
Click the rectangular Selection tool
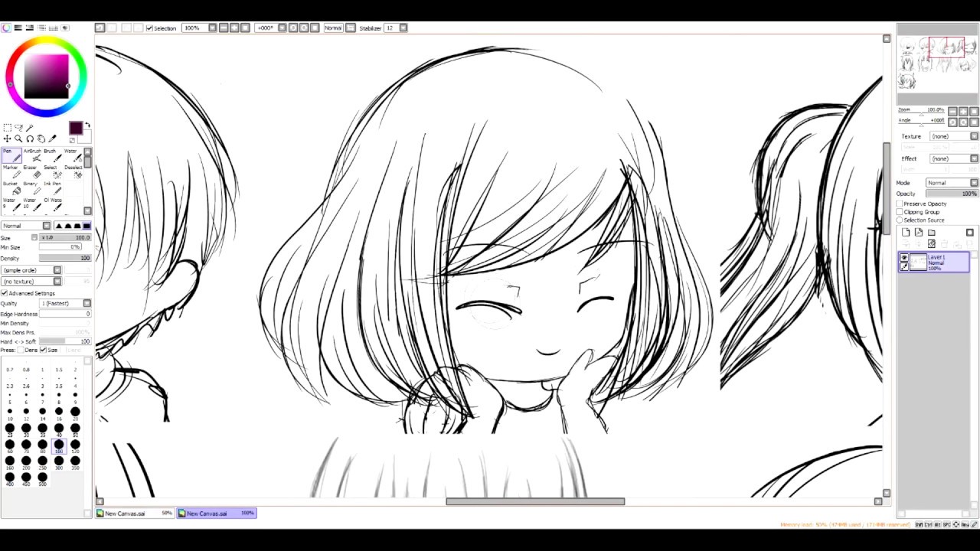tap(7, 128)
